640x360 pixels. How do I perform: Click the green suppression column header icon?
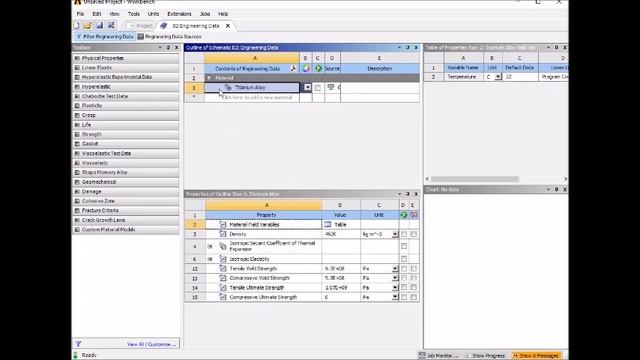coord(318,69)
